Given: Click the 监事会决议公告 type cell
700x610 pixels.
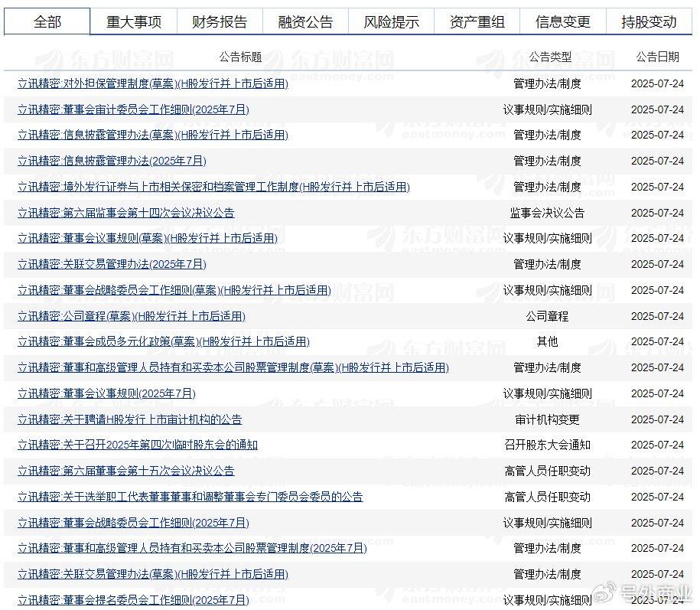Looking at the screenshot, I should pyautogui.click(x=547, y=213).
